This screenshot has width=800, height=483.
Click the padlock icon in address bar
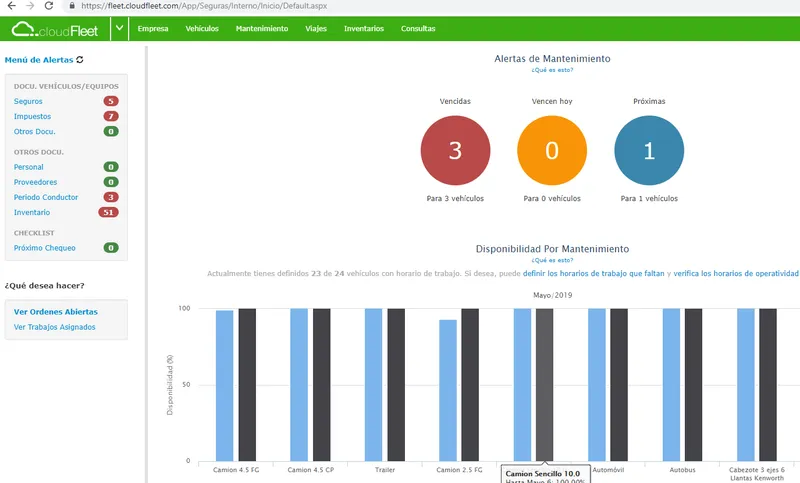72,6
